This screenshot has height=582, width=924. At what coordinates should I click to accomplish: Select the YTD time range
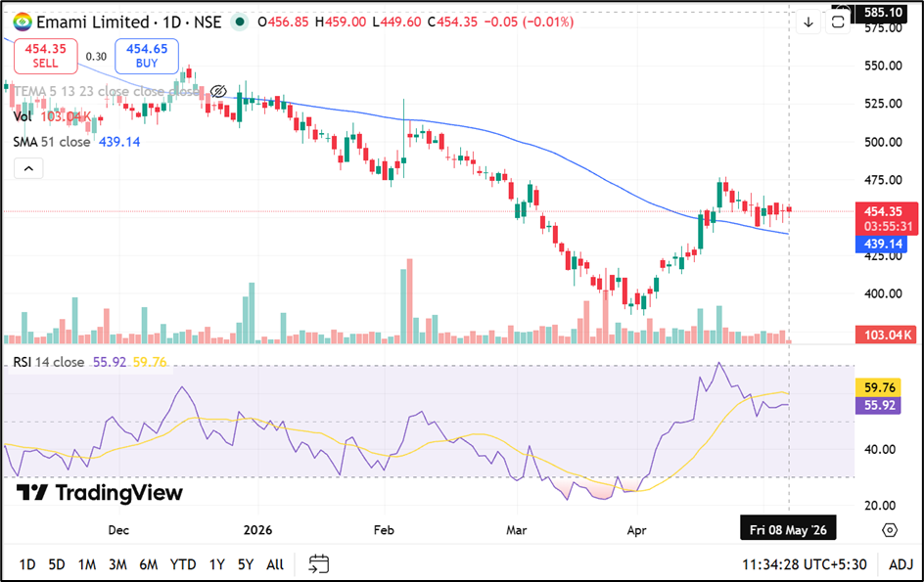pyautogui.click(x=183, y=564)
